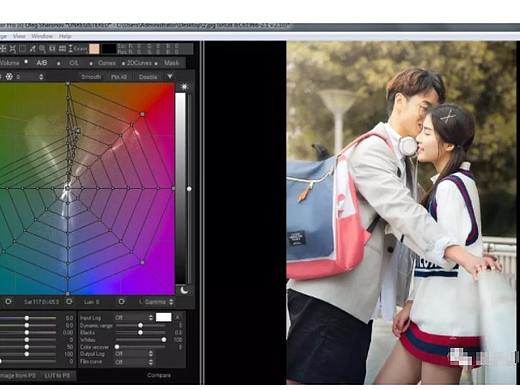Click slider handle for value 50
Screen dimensions: 520x390
[x=27, y=347]
